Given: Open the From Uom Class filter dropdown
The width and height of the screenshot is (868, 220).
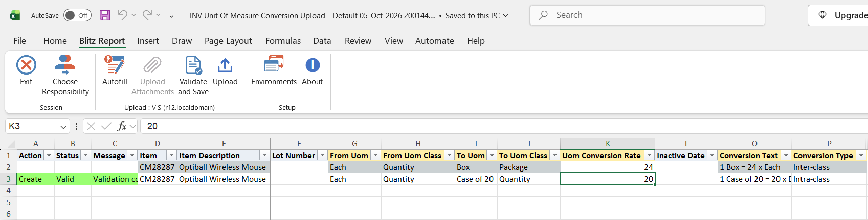Looking at the screenshot, I should 449,155.
